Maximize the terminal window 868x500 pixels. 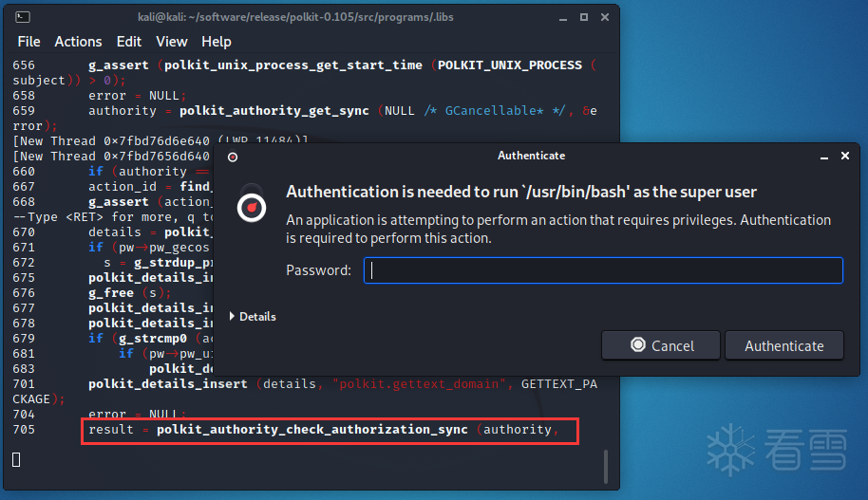point(583,17)
